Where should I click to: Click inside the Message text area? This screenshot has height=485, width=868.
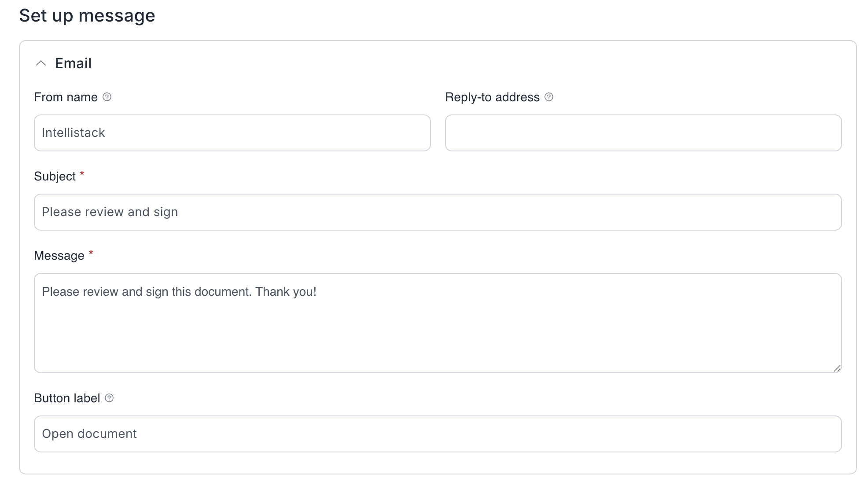click(438, 330)
